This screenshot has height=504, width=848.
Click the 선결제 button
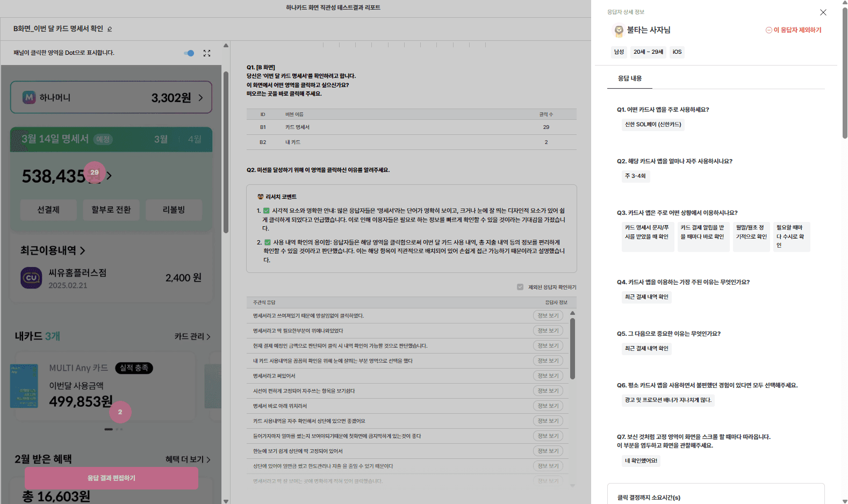pyautogui.click(x=48, y=210)
